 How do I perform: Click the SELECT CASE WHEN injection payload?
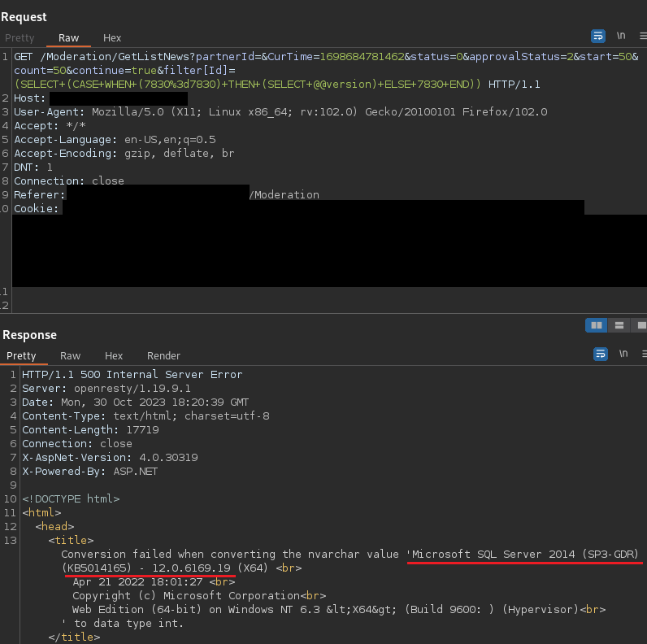tap(248, 85)
